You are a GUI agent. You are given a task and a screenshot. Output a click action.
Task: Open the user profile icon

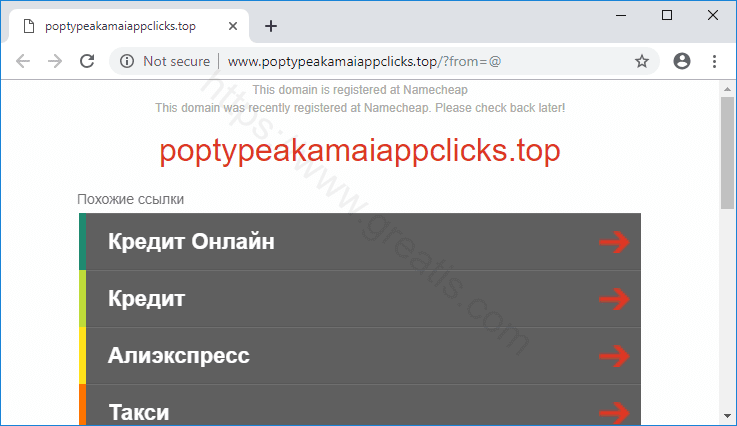(x=682, y=61)
